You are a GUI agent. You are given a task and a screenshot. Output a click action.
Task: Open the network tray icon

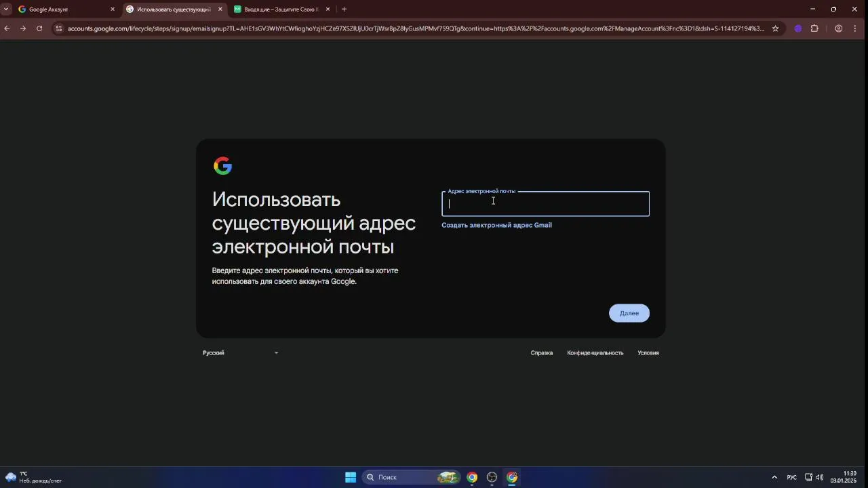[808, 477]
